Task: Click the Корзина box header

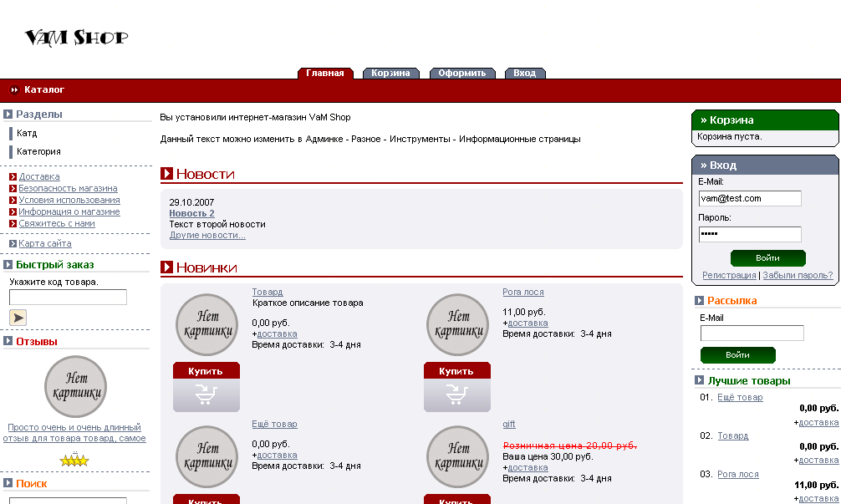Action: (x=766, y=120)
